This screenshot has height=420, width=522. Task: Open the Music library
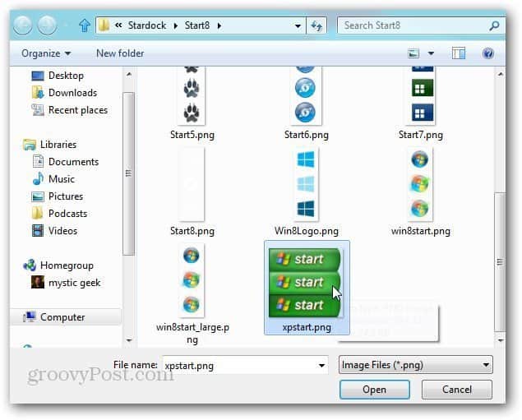tap(53, 179)
